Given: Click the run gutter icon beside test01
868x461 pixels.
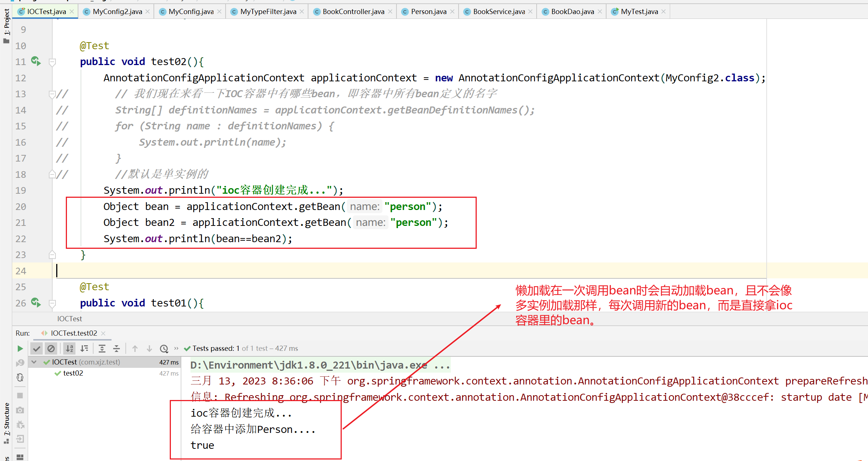Looking at the screenshot, I should pyautogui.click(x=36, y=302).
